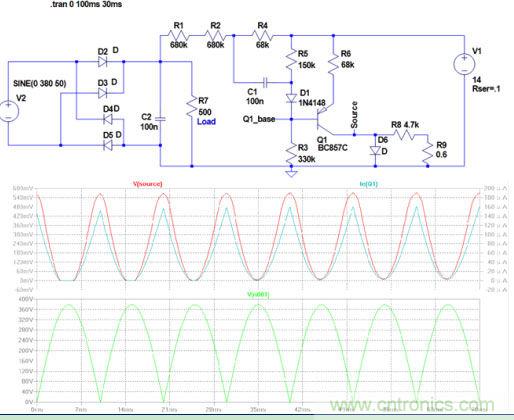Viewport: 514px width, 420px height.
Task: Select the C2 100n capacitor symbol
Action: pos(160,118)
